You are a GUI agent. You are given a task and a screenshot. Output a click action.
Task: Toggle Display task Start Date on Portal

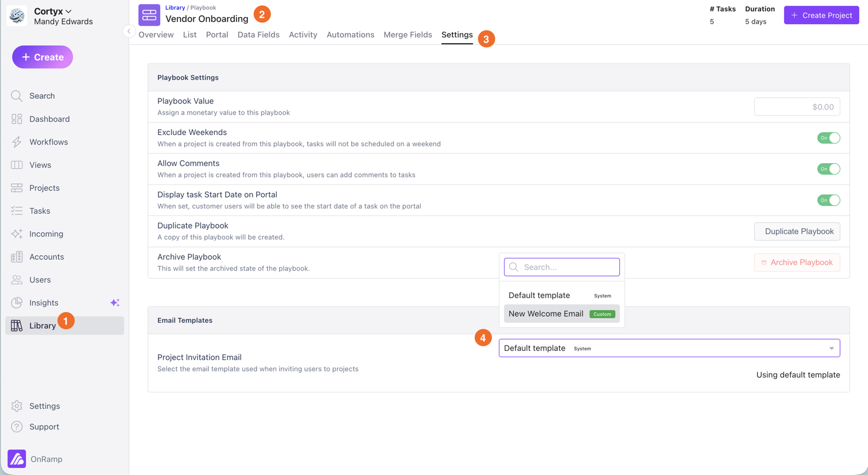pyautogui.click(x=828, y=200)
